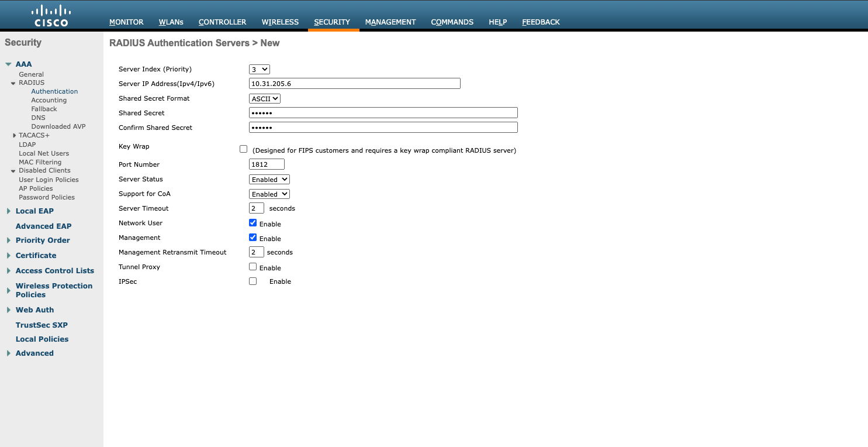This screenshot has width=868, height=447.
Task: Expand the TACACS+ tree node
Action: (x=14, y=136)
